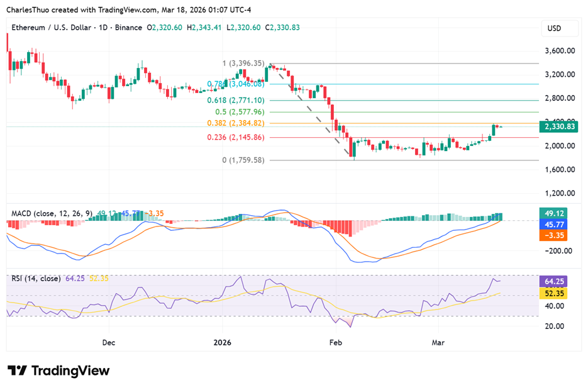
Task: Select the RSI (14, close) legend label
Action: [36, 278]
